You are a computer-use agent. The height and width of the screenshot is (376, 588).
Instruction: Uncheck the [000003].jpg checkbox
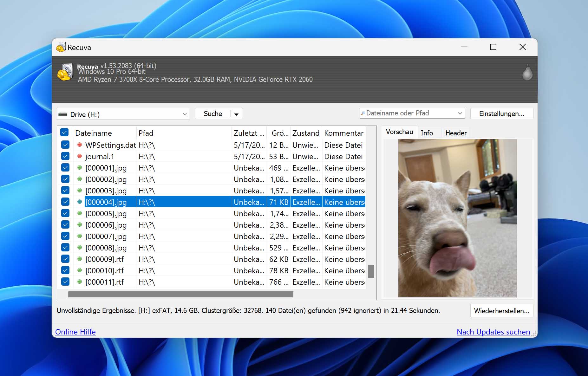(x=65, y=191)
